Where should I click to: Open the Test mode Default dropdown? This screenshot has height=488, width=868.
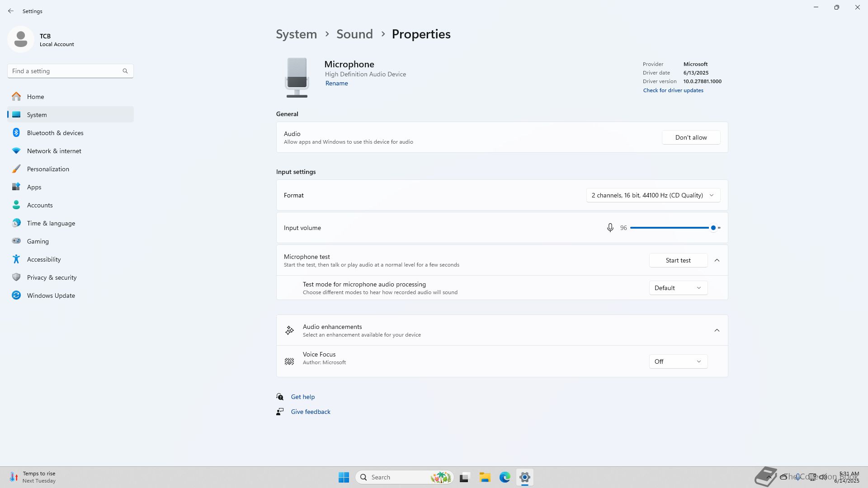[678, 288]
